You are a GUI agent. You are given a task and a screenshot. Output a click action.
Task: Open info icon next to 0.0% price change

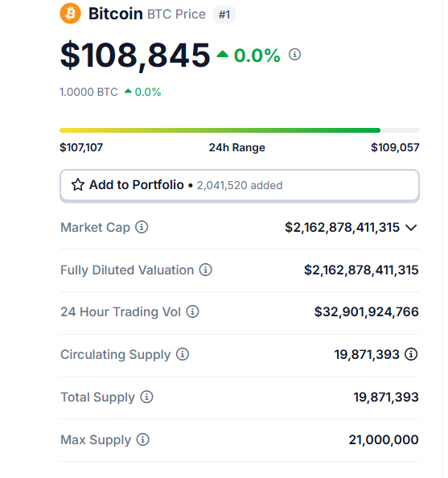coord(294,55)
